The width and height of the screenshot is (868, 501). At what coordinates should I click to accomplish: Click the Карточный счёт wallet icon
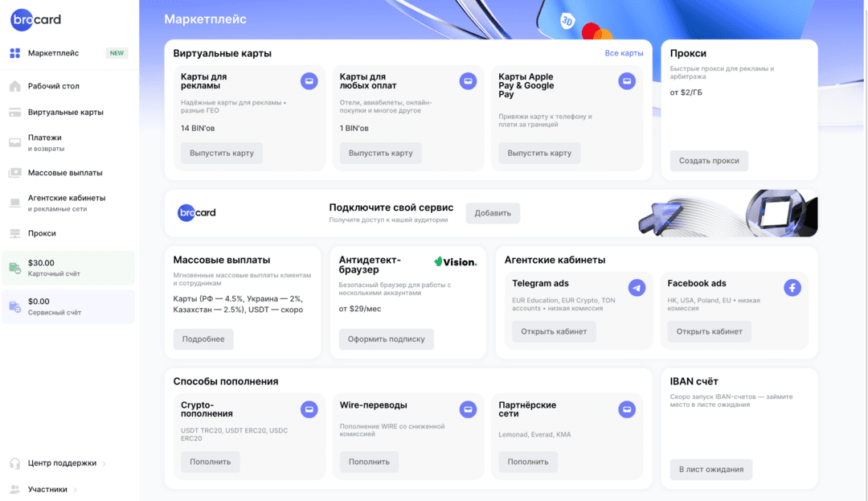15,268
